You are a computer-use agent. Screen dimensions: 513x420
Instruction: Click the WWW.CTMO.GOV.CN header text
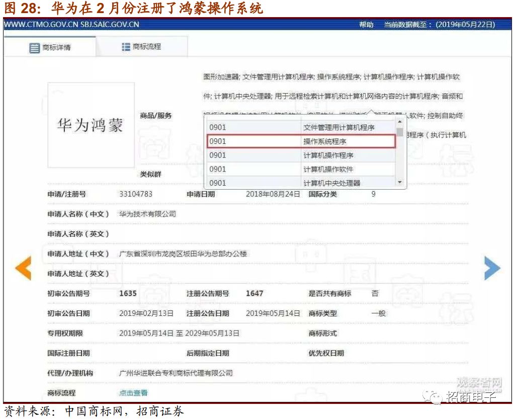(x=41, y=25)
